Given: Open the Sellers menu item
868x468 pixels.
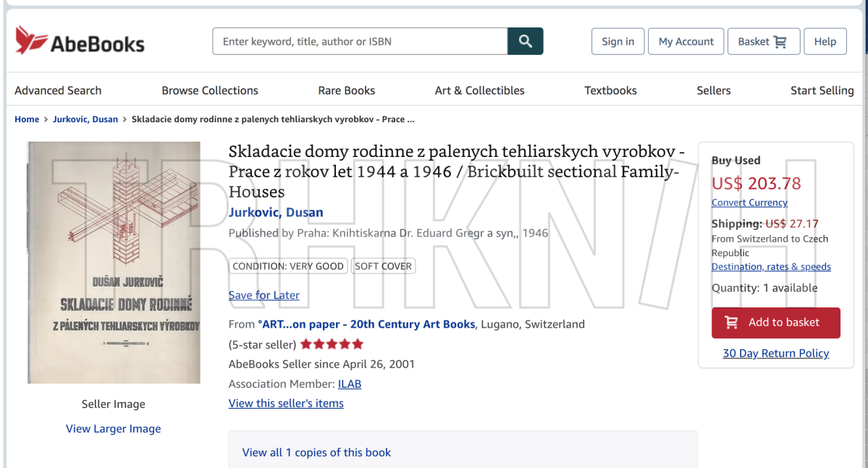Looking at the screenshot, I should (714, 90).
